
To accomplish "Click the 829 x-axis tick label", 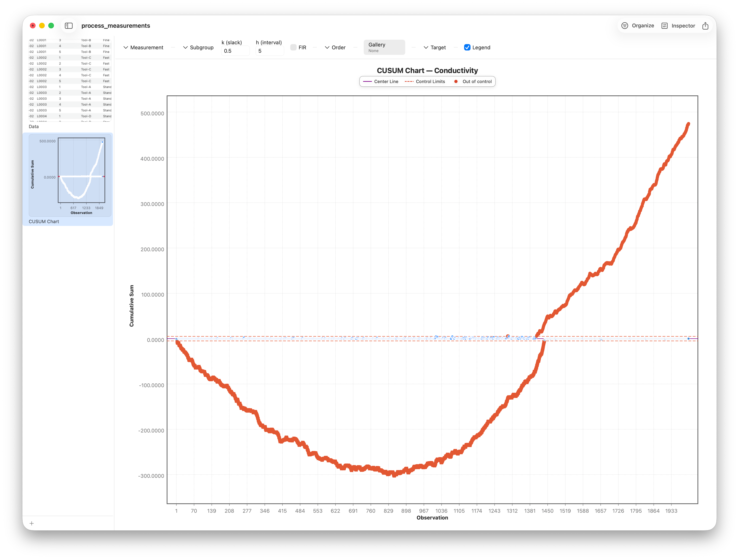I will click(388, 511).
